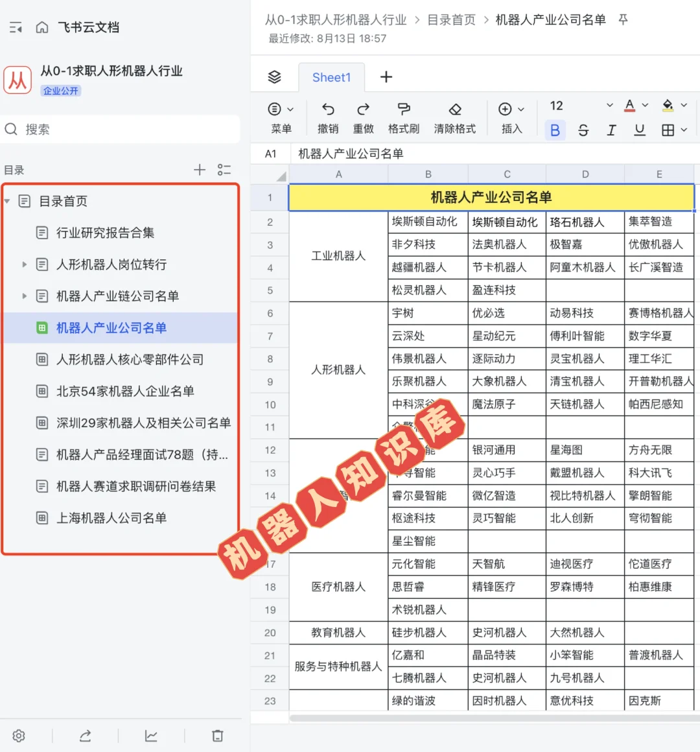The width and height of the screenshot is (700, 752).
Task: Select row 6 header
Action: pyautogui.click(x=270, y=313)
